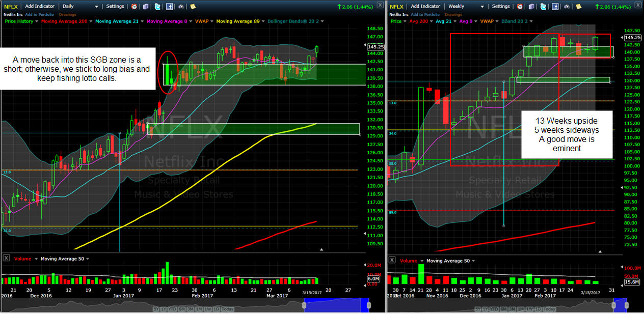Screen dimensions: 644x314
Task: Open Drawings on the Daily chart
Action: 67,14
